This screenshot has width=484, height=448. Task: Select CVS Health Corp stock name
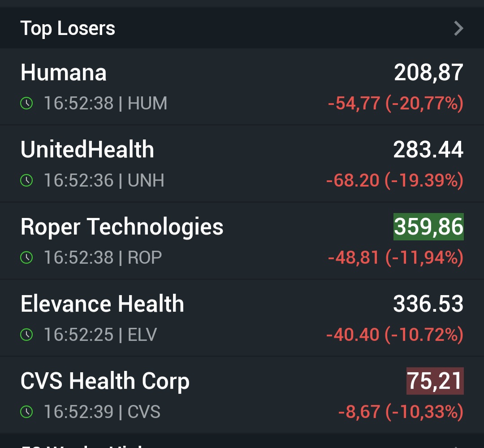[105, 381]
